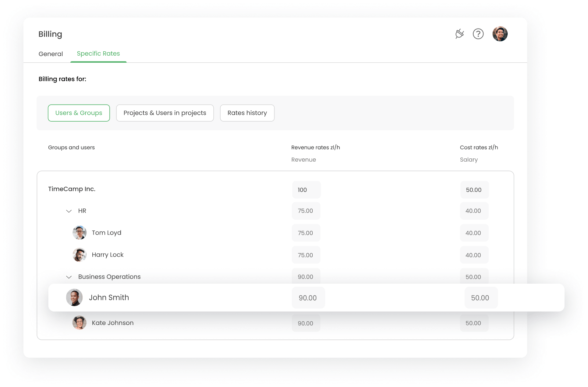Click the HR group revenue rate field
This screenshot has width=588, height=387.
click(306, 211)
